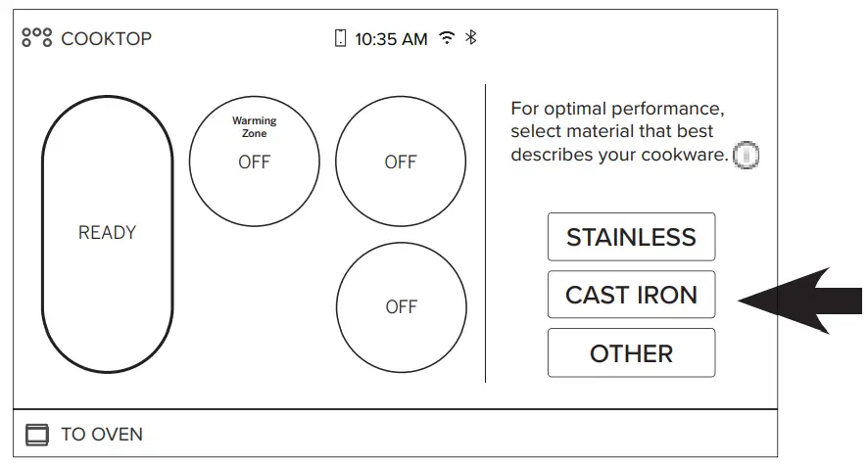Turn on the top right OFF burner
868x464 pixels.
[401, 162]
